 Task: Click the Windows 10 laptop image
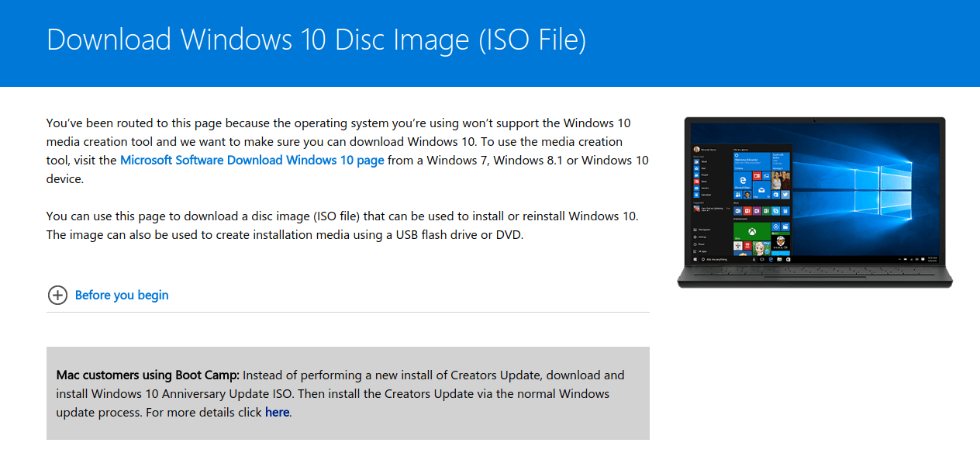815,202
